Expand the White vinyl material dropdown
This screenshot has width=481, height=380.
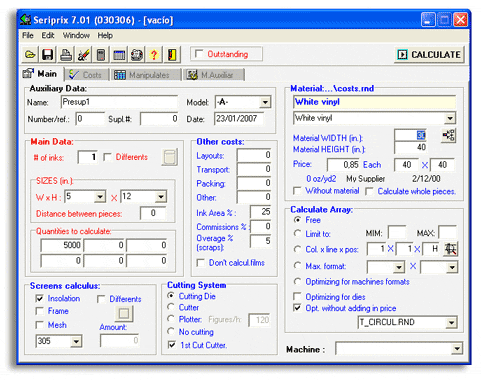(450, 118)
